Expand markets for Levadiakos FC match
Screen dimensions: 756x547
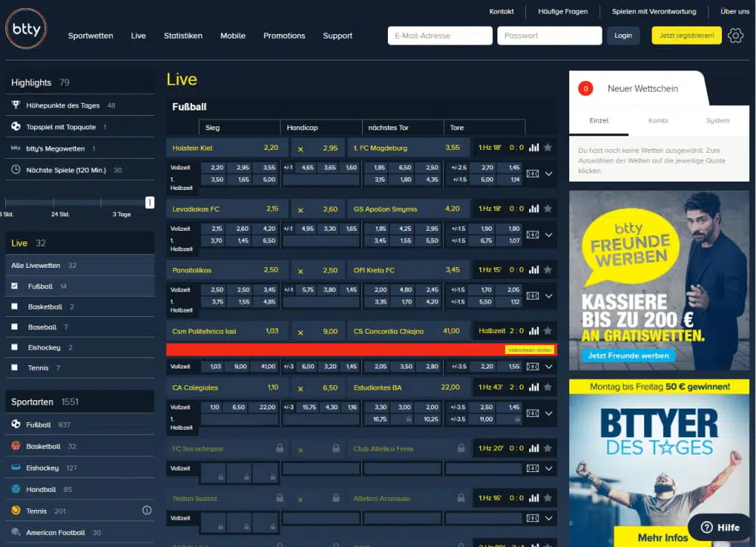(x=549, y=235)
